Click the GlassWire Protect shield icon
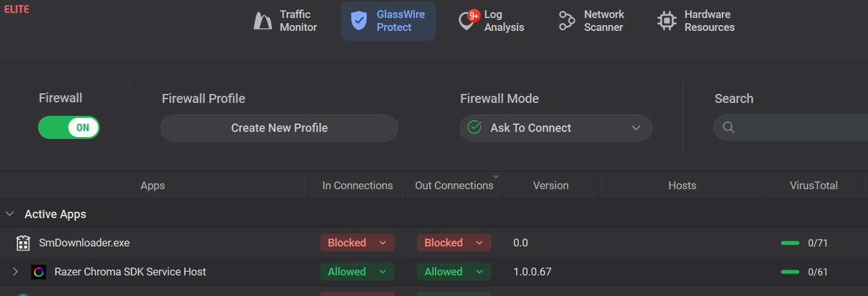 point(359,21)
